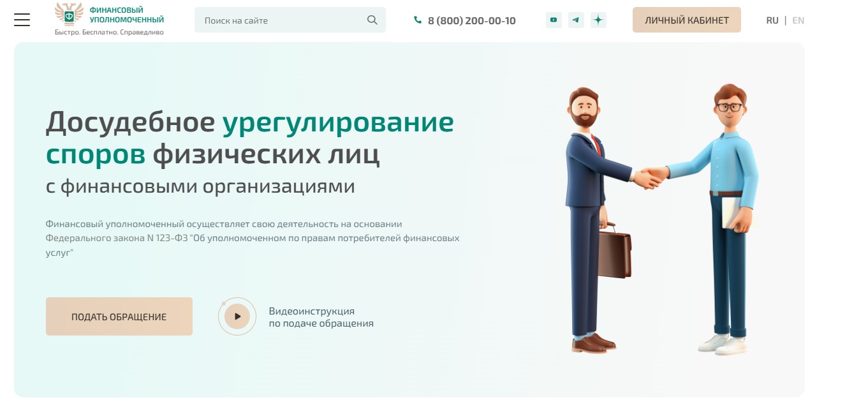Viewport: 868px width, 414px height.
Task: Click the ПОДАТЬ ОБРАЩЕНИЕ button
Action: coord(119,316)
